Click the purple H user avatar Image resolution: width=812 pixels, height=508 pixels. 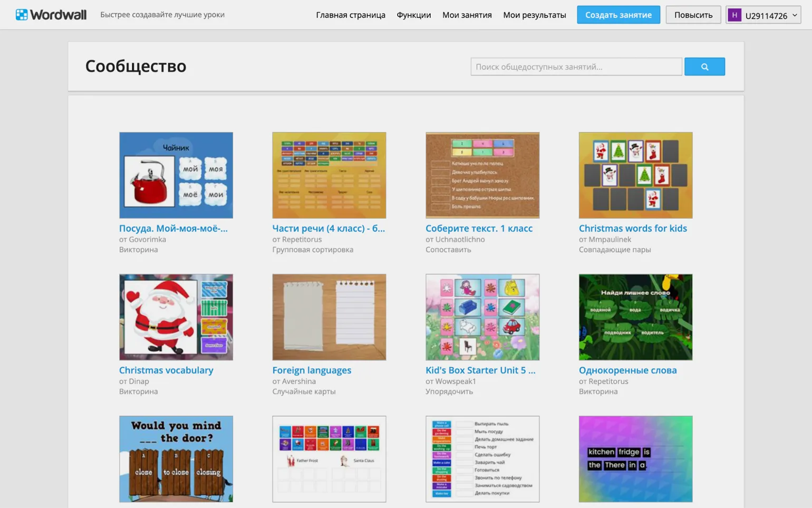(734, 15)
